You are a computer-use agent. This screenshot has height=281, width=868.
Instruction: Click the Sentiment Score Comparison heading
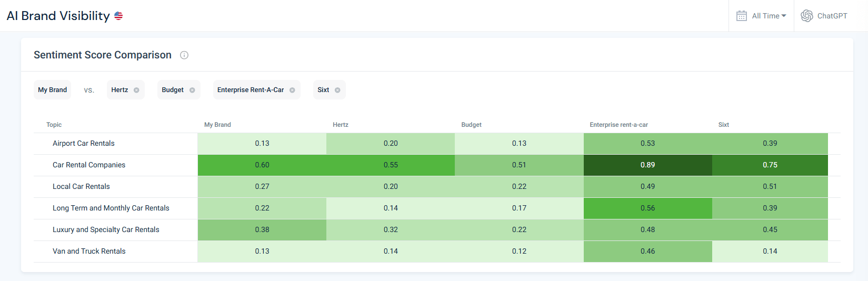pos(103,55)
